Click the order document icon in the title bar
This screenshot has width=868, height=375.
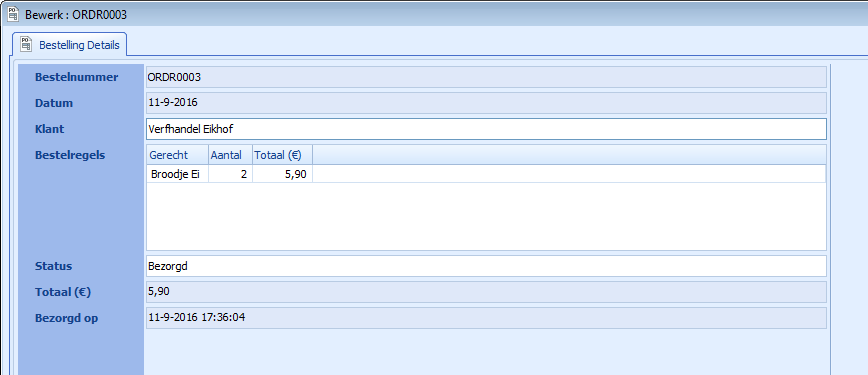(x=13, y=14)
